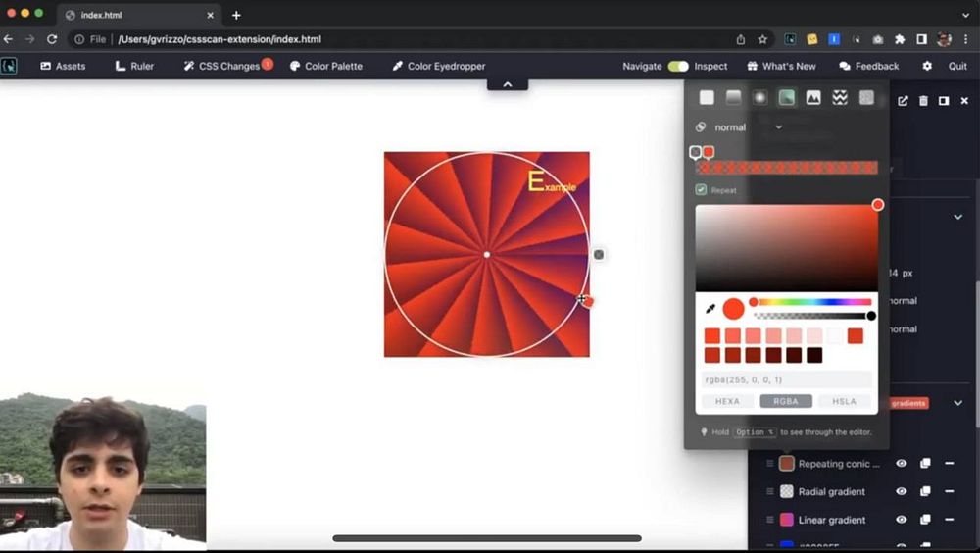
Task: Remove the Repeating conic layer
Action: (949, 464)
